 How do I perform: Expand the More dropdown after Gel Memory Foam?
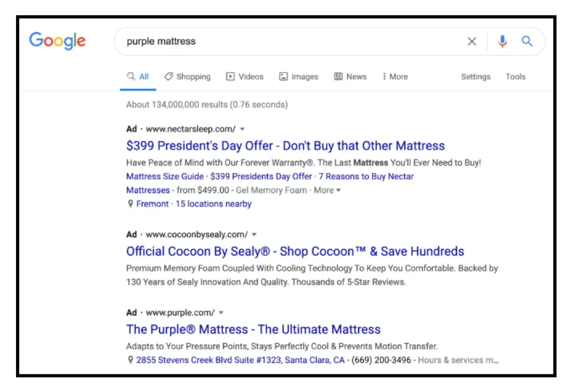327,190
